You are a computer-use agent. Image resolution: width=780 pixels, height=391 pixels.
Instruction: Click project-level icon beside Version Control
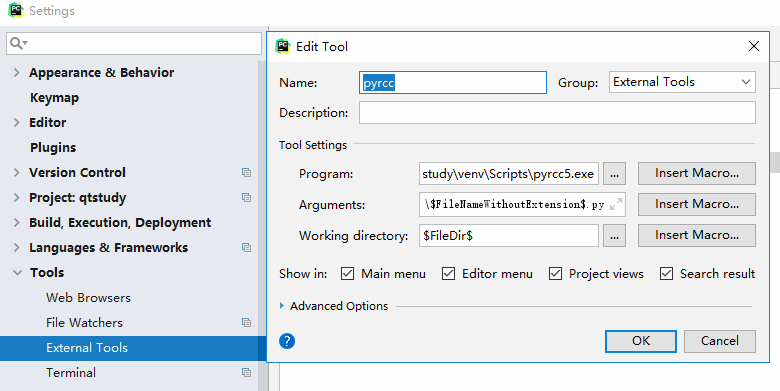coord(246,173)
